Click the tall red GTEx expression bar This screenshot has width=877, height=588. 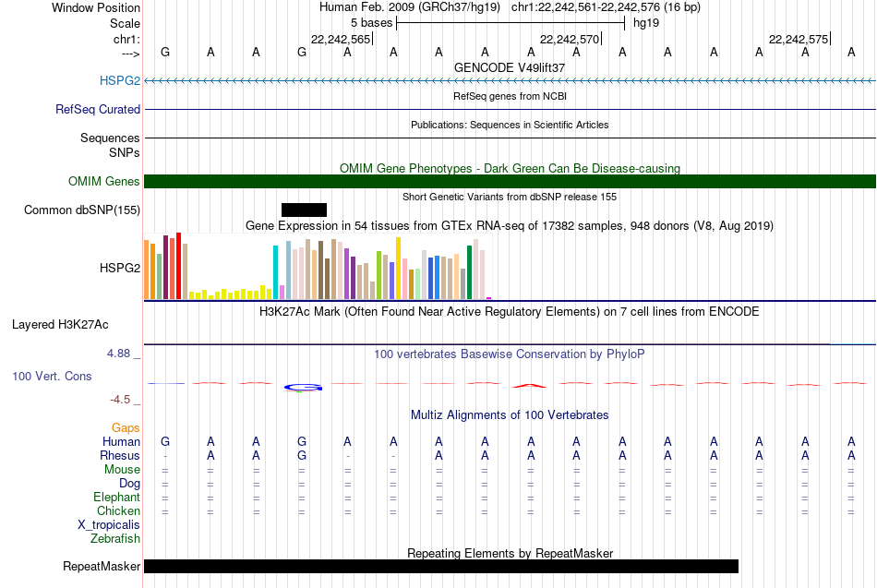click(178, 266)
